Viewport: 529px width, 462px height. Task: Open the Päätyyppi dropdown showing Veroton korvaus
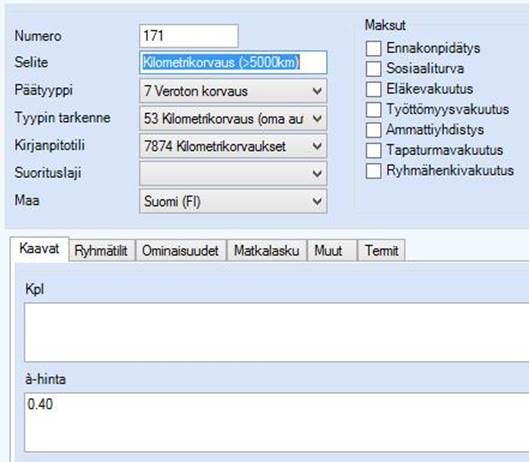pos(233,91)
